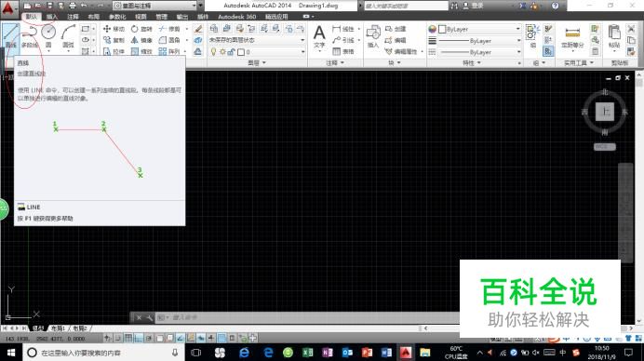Click the Scale (缩放) tool

click(x=141, y=52)
